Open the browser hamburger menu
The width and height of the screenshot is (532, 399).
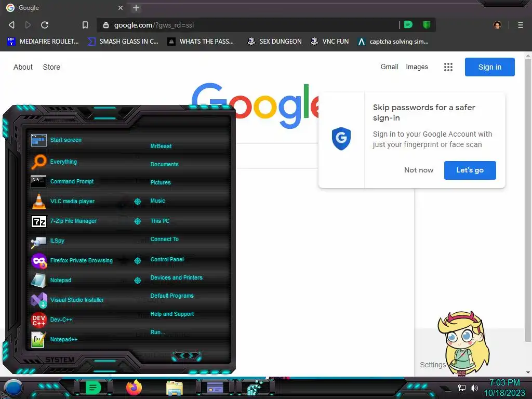(520, 25)
